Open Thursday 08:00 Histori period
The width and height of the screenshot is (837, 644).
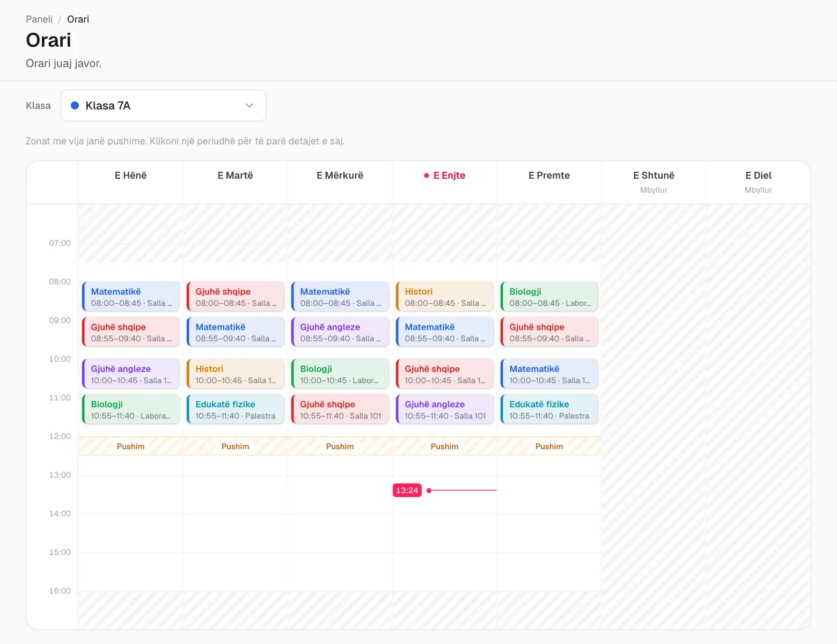click(445, 297)
